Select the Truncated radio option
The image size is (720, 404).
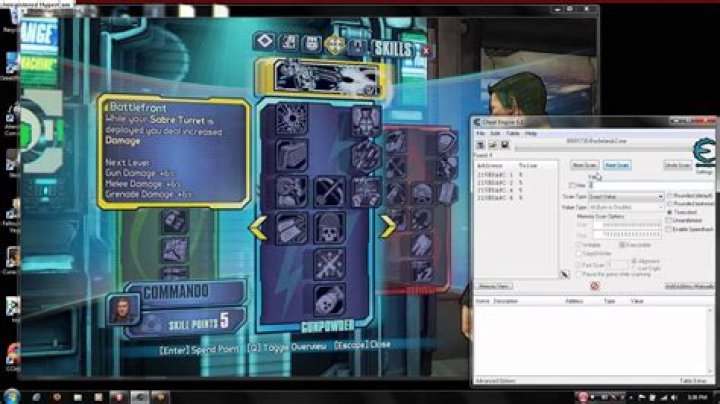[670, 212]
